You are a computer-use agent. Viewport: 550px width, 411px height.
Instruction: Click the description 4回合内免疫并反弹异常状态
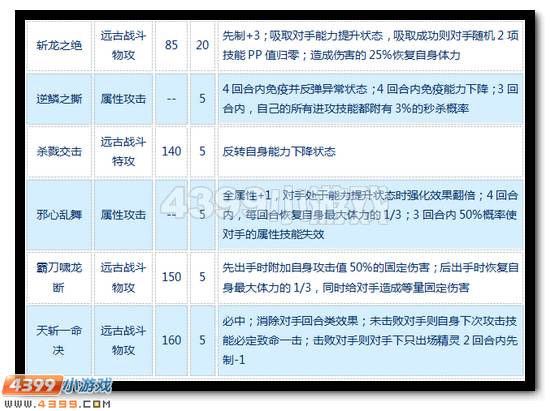[x=370, y=99]
